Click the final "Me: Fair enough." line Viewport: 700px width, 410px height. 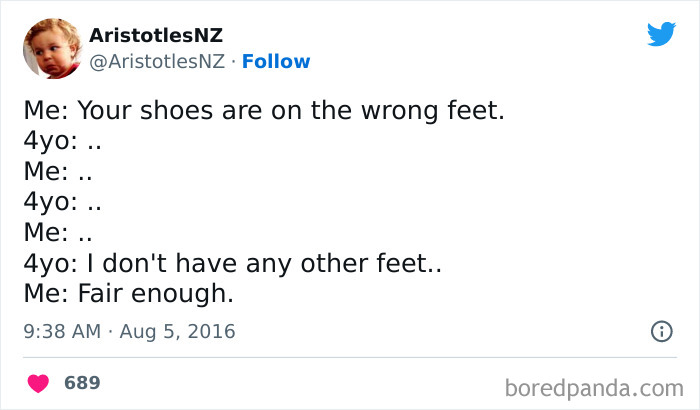pos(128,295)
